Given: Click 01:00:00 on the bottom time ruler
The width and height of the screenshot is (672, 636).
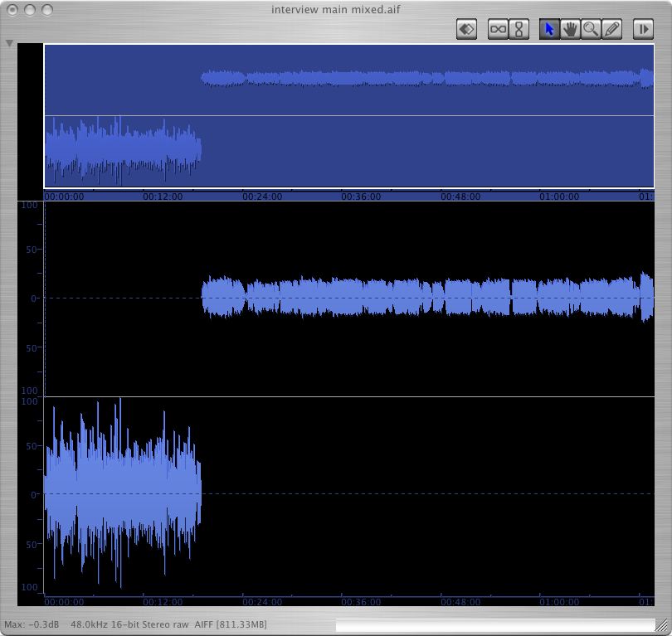Looking at the screenshot, I should (559, 602).
